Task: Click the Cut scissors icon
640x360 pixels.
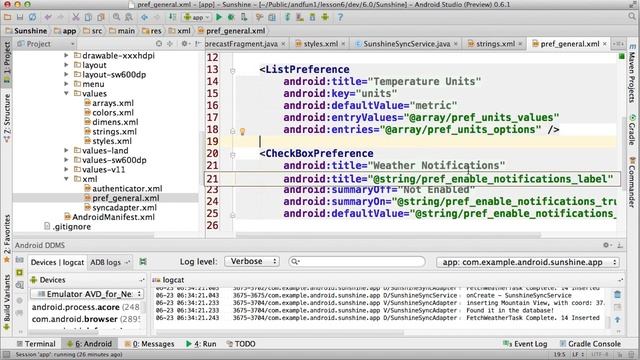Action: click(76, 17)
